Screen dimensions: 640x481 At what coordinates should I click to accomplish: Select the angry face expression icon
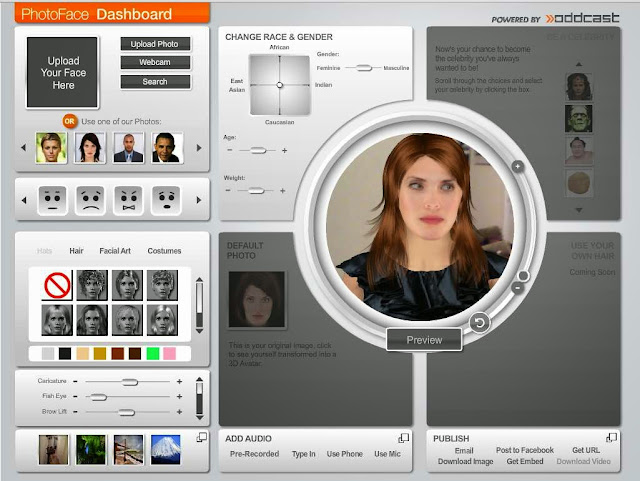tap(129, 200)
